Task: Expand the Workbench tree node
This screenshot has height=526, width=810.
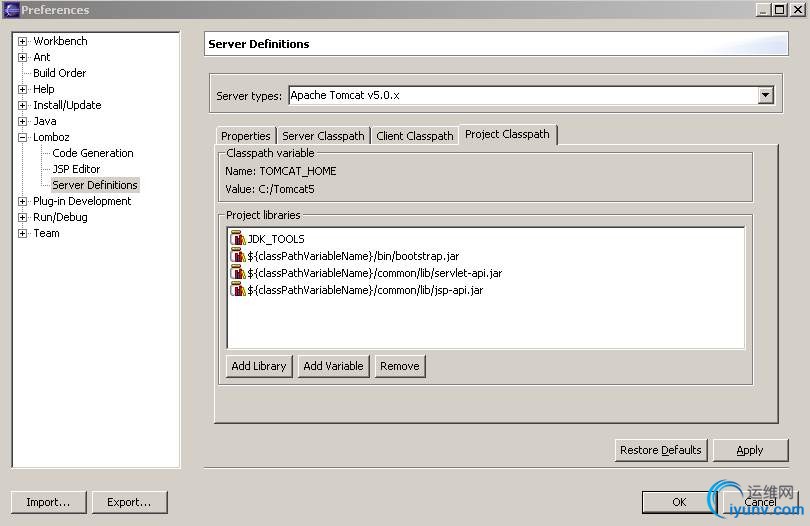Action: point(22,41)
